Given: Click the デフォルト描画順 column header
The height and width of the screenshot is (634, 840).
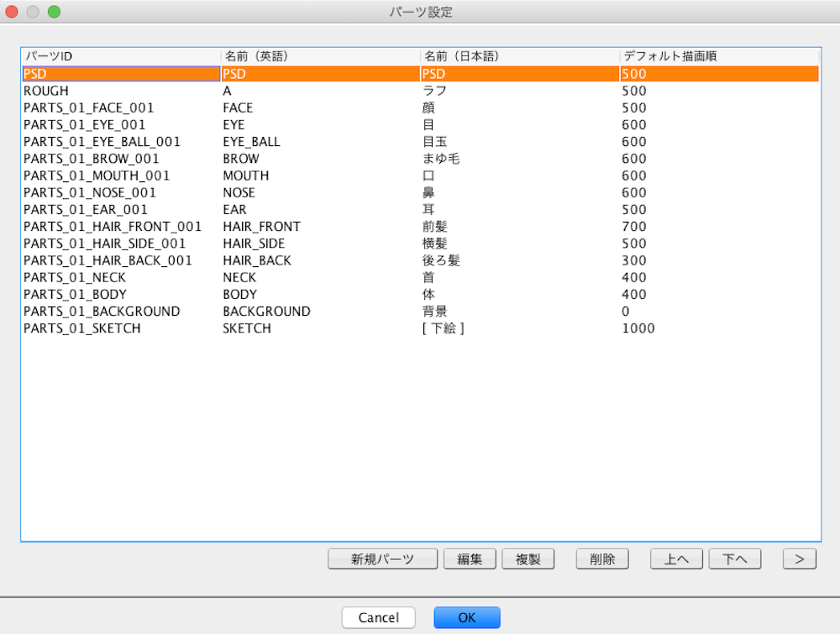Looking at the screenshot, I should pos(720,56).
